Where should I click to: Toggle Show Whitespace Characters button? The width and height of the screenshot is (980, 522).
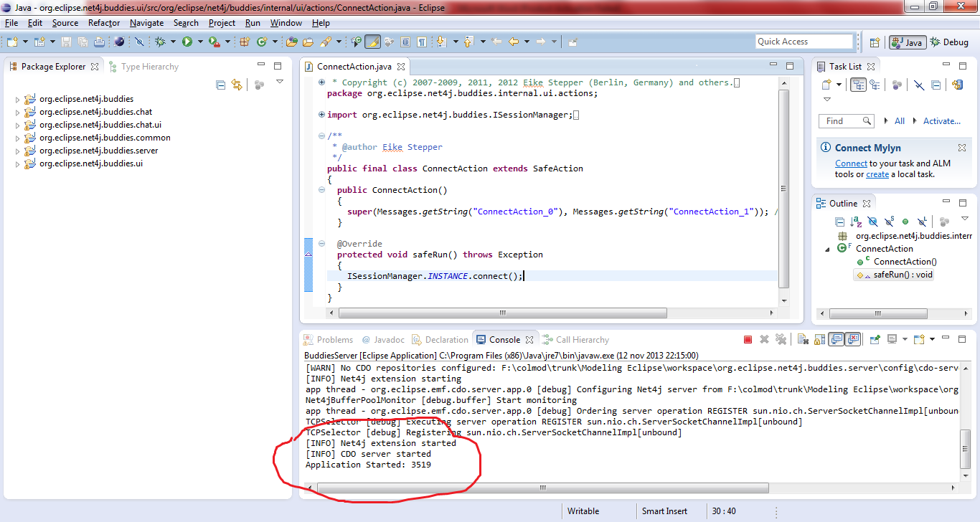[422, 42]
